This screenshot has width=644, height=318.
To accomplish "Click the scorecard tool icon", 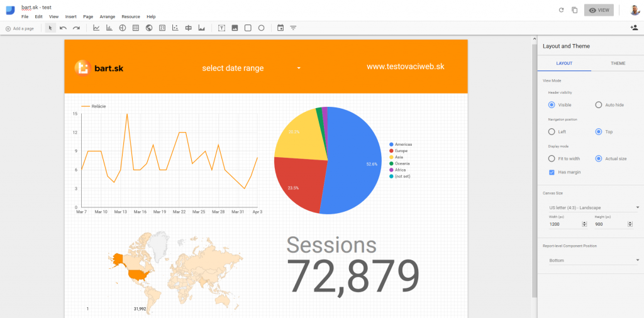I will [x=162, y=28].
